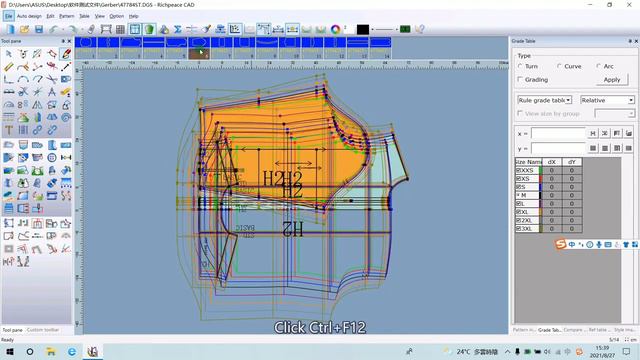The height and width of the screenshot is (360, 640).
Task: Select the yellow ruler measure tool
Action: point(9,67)
